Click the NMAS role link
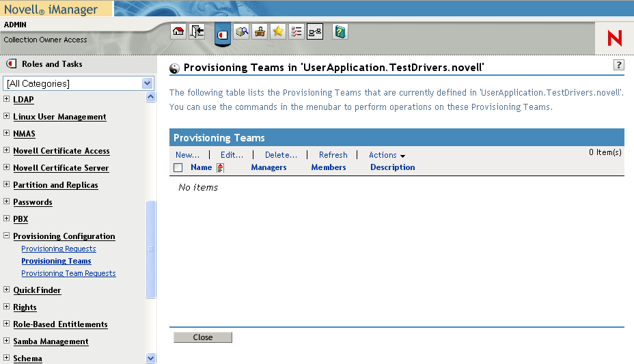 pos(25,134)
